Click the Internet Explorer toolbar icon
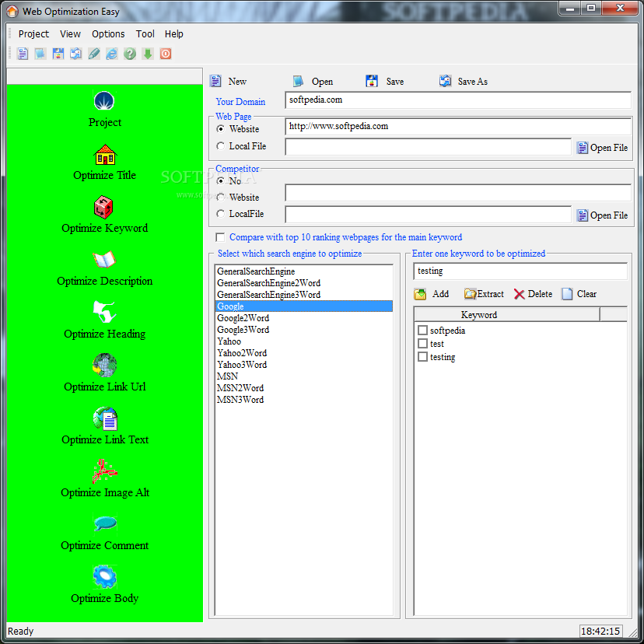This screenshot has width=644, height=644. pos(112,54)
